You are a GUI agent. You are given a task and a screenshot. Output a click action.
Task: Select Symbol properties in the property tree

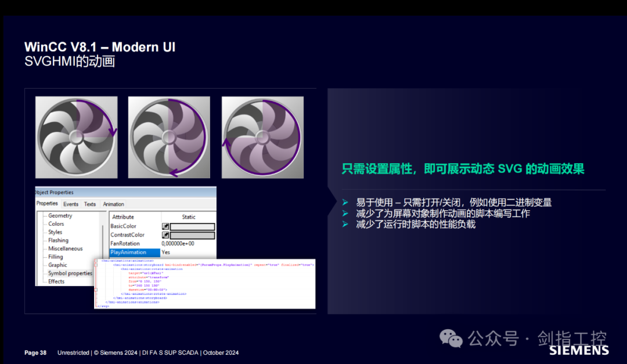69,273
